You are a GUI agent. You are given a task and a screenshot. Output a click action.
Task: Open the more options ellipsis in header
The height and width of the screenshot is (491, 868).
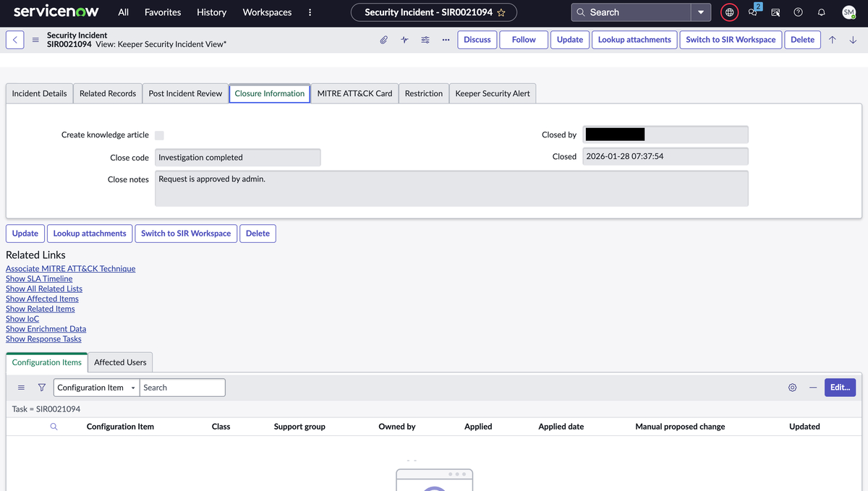tap(446, 40)
